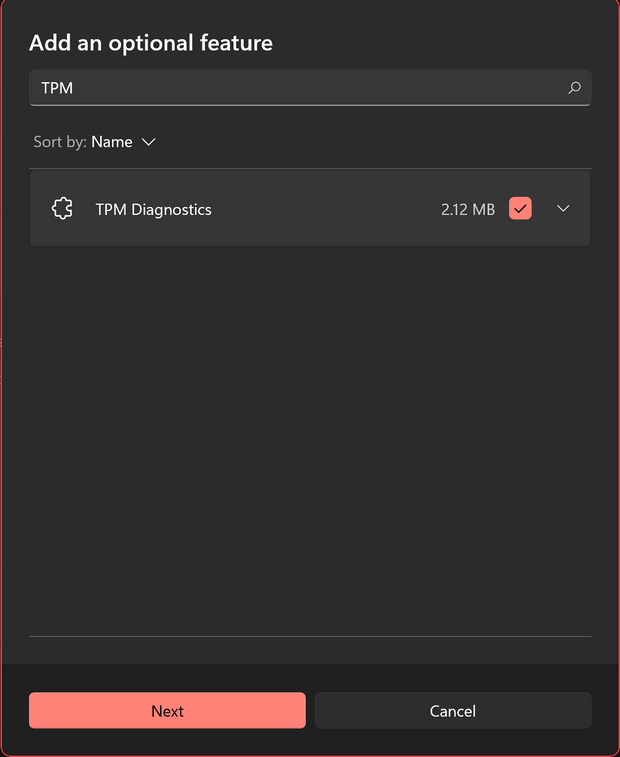Click Next to install the feature
The width and height of the screenshot is (620, 757).
click(x=167, y=710)
